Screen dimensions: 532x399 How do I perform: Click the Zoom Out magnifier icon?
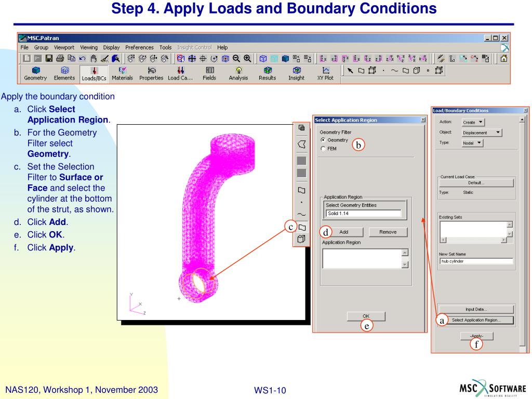236,59
